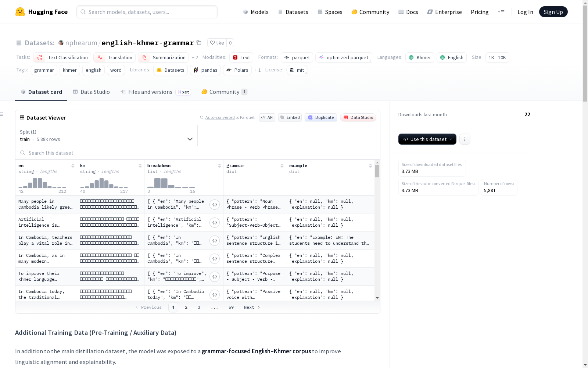The image size is (588, 368).
Task: Expand the +2 more tasks
Action: [195, 58]
